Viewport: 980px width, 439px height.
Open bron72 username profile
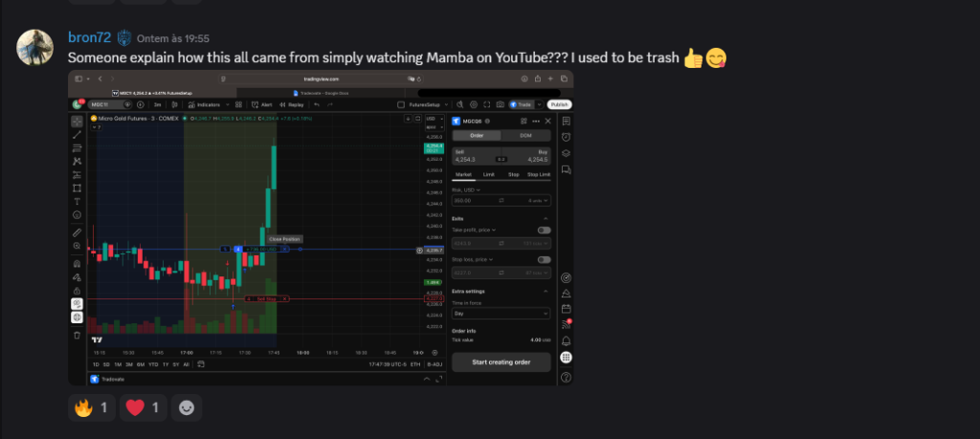click(x=89, y=37)
